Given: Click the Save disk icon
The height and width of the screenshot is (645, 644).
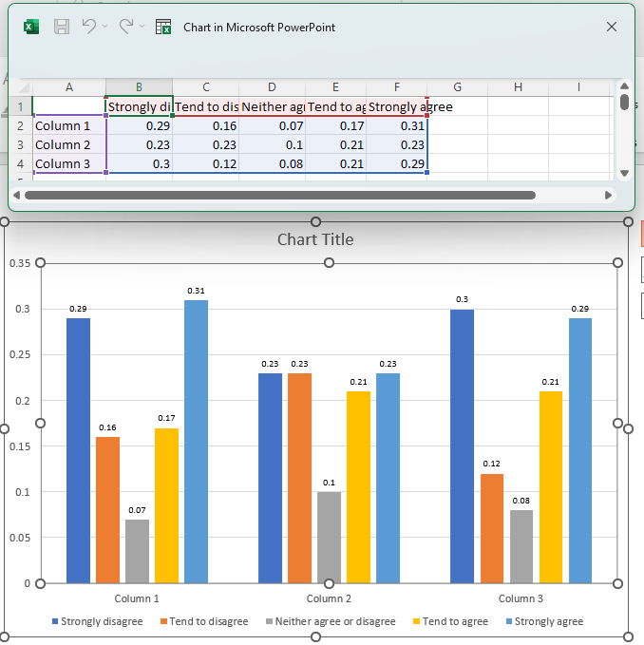Looking at the screenshot, I should click(62, 28).
